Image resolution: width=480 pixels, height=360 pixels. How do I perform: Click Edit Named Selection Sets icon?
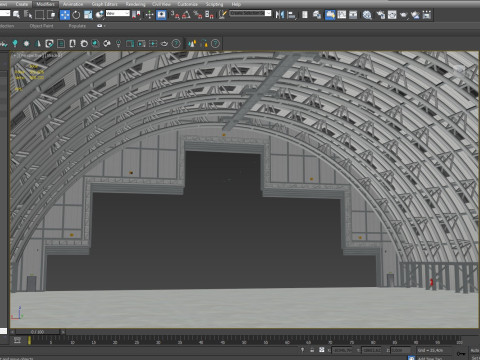click(x=222, y=14)
